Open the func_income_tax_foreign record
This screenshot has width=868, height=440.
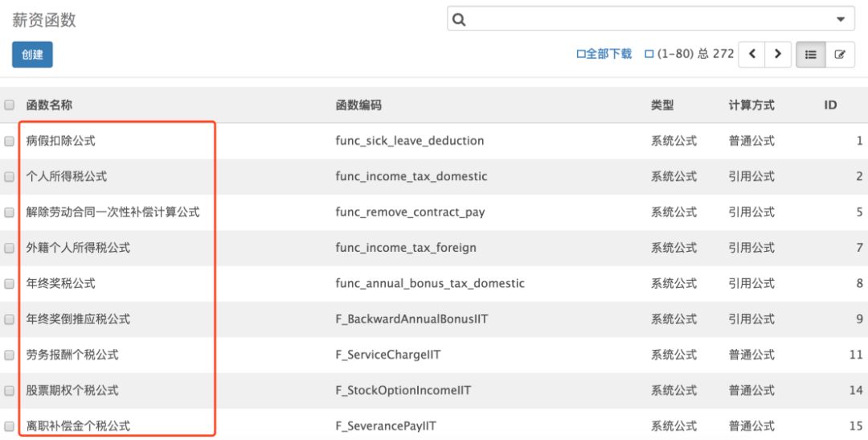(406, 248)
